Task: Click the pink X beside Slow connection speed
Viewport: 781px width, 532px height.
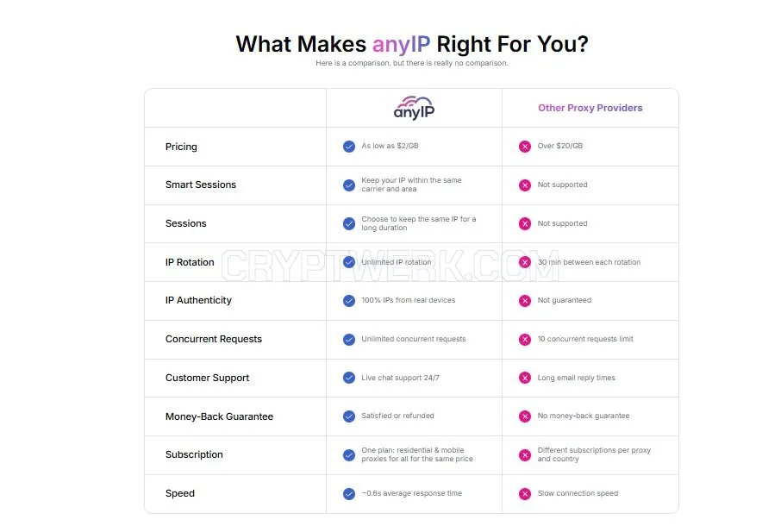Action: 525,494
